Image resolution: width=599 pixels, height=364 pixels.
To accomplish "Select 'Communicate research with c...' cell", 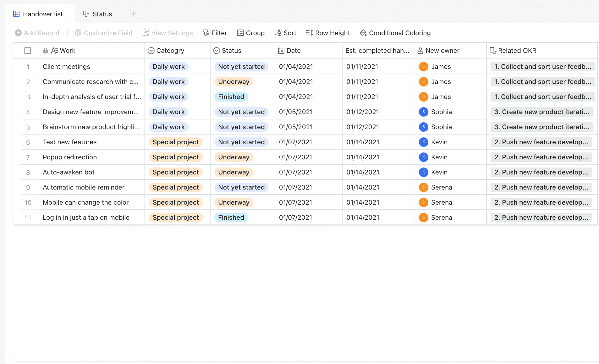I will click(91, 82).
